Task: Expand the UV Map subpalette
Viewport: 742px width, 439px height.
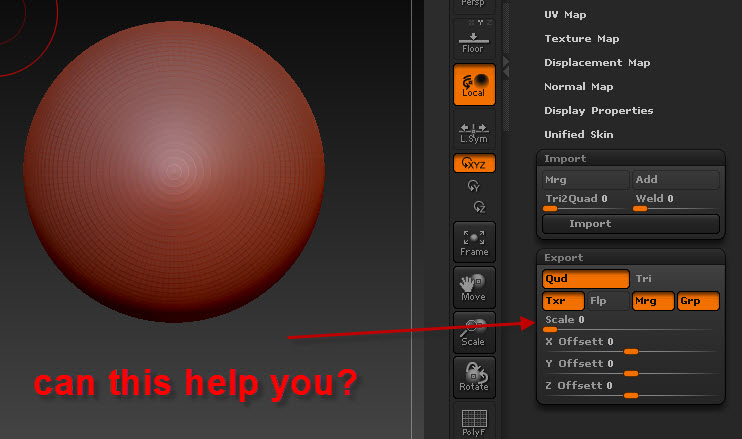Action: [x=565, y=15]
